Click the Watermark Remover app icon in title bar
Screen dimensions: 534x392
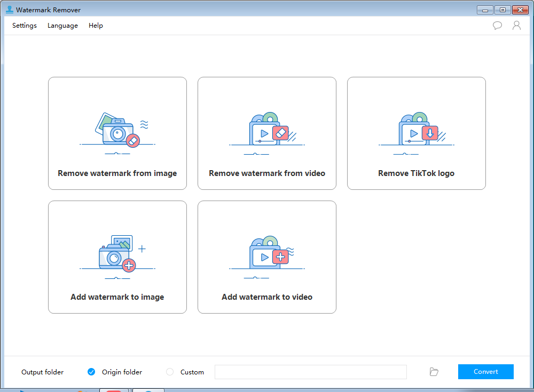(x=10, y=10)
